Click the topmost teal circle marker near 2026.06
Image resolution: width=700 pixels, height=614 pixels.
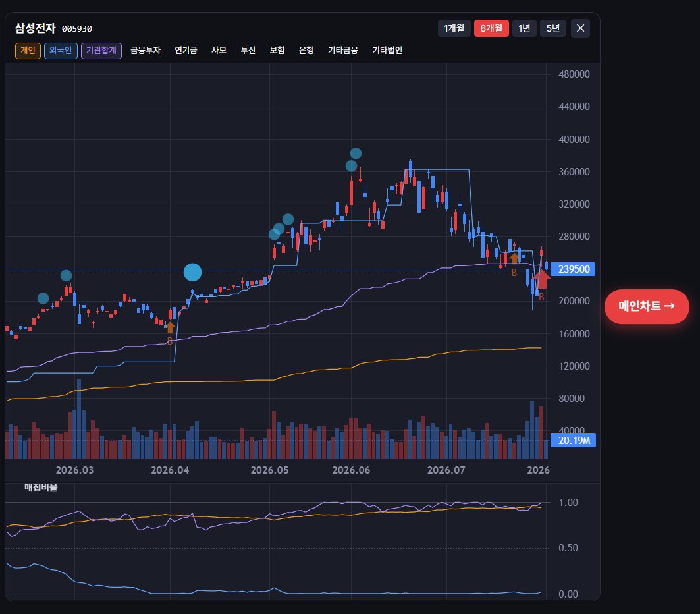pos(356,153)
